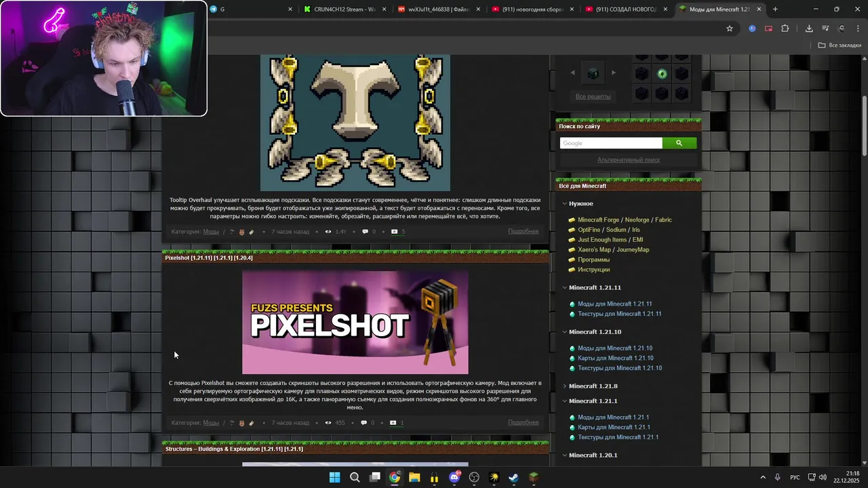The height and width of the screenshot is (488, 868).
Task: Bookmark this page with the star icon
Action: click(730, 28)
